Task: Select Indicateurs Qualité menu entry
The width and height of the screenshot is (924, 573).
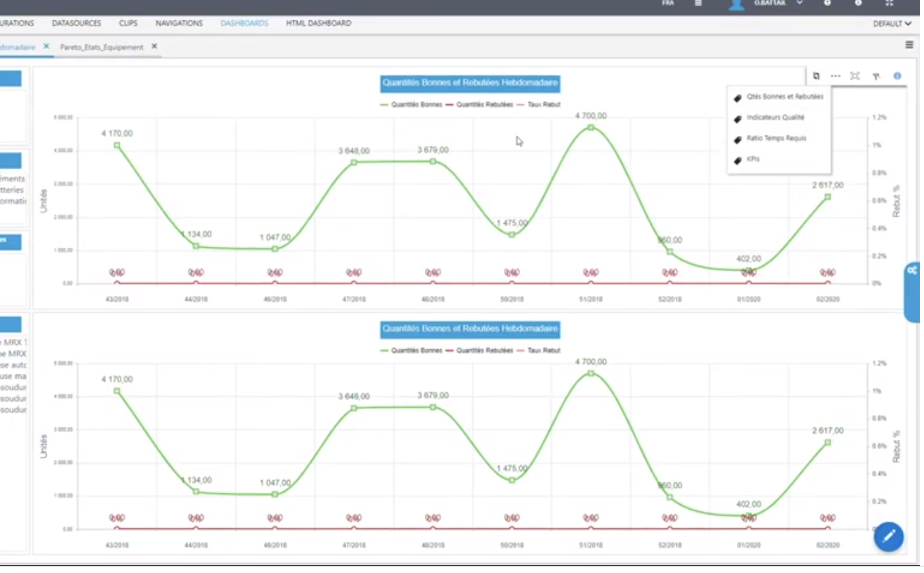Action: [775, 118]
